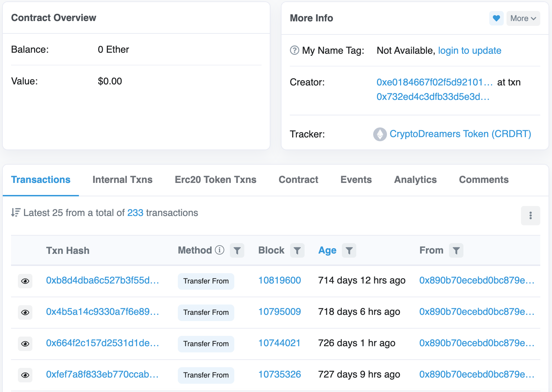Click the 'login to update' link
Viewport: 552px width, 392px height.
470,51
